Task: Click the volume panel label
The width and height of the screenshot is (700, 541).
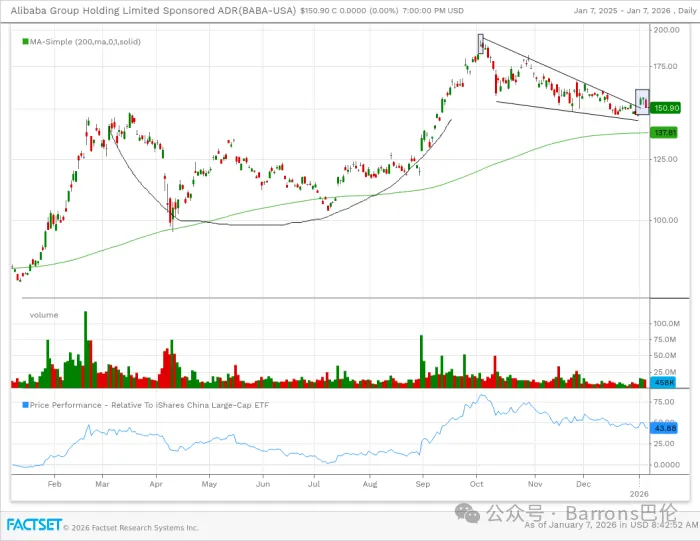Action: 44,315
